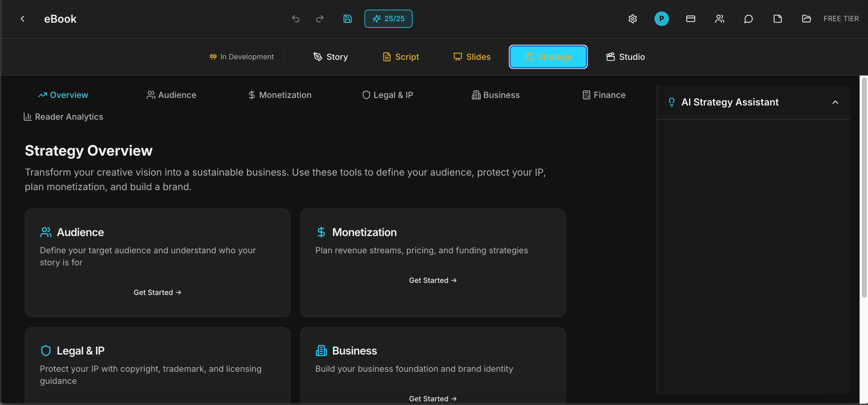868x405 pixels.
Task: Click the credit card billing icon
Action: coord(690,19)
